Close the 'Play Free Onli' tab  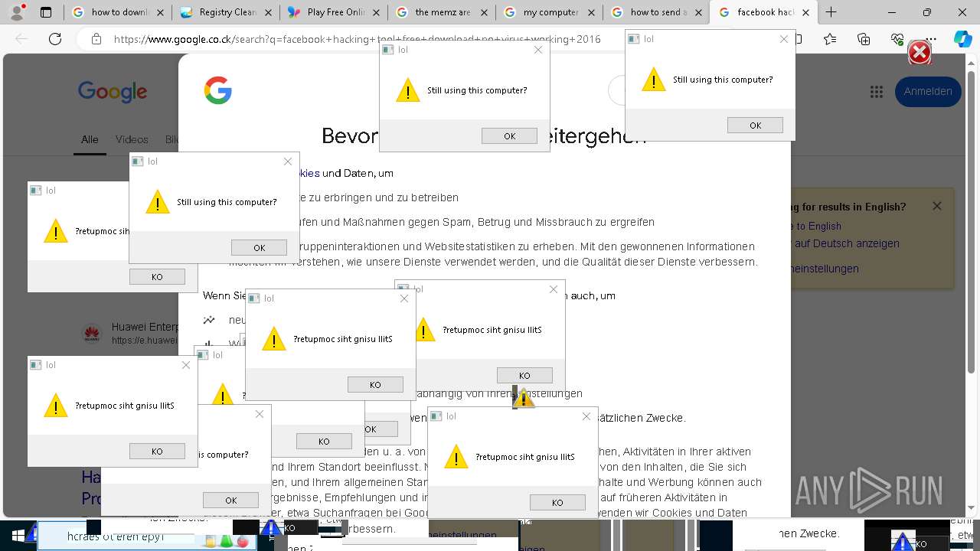[x=377, y=12]
